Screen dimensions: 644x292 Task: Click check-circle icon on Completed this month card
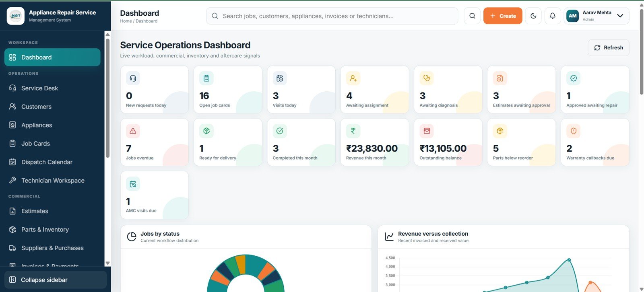280,131
